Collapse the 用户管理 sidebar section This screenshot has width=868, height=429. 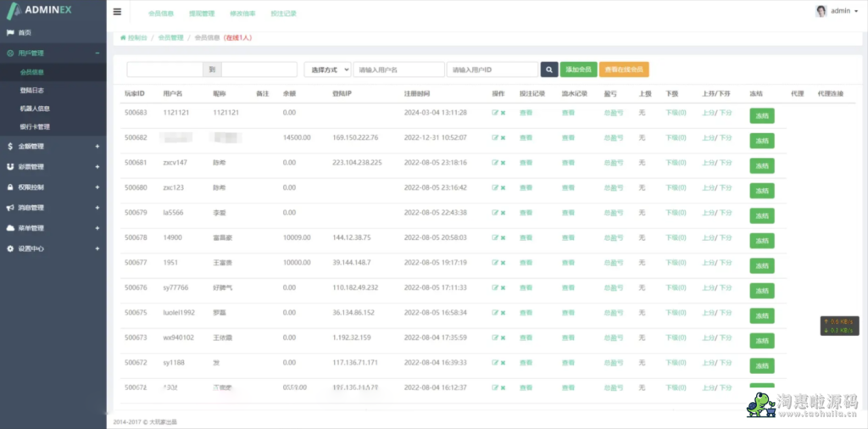tap(53, 53)
